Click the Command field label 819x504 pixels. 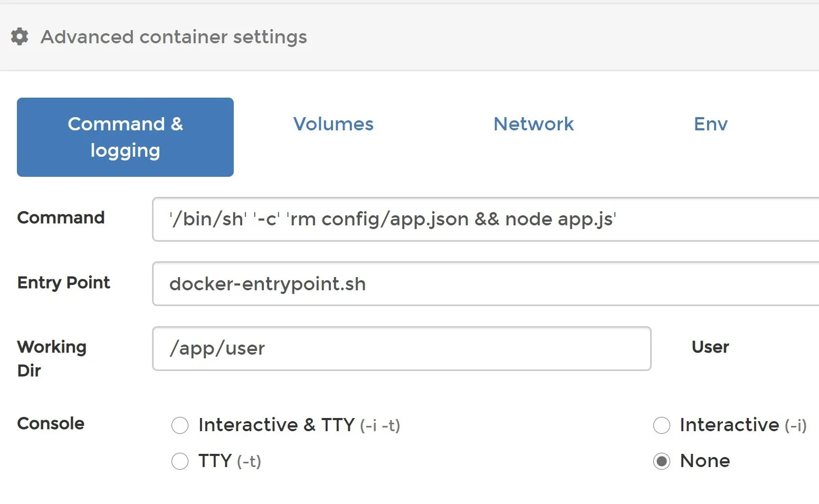point(61,217)
